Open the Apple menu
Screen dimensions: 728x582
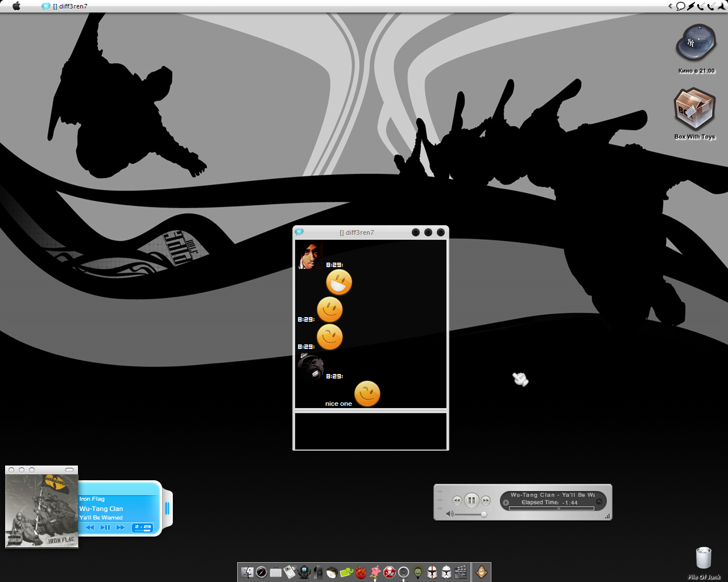click(16, 6)
